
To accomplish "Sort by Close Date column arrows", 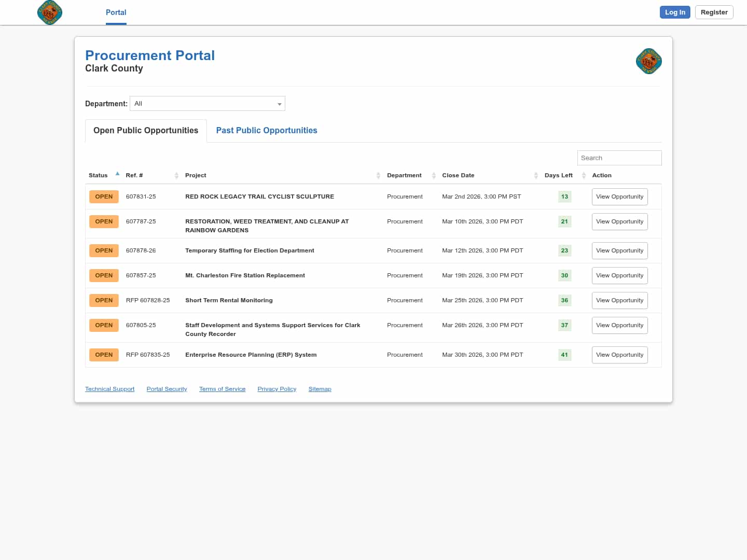I will tap(536, 176).
